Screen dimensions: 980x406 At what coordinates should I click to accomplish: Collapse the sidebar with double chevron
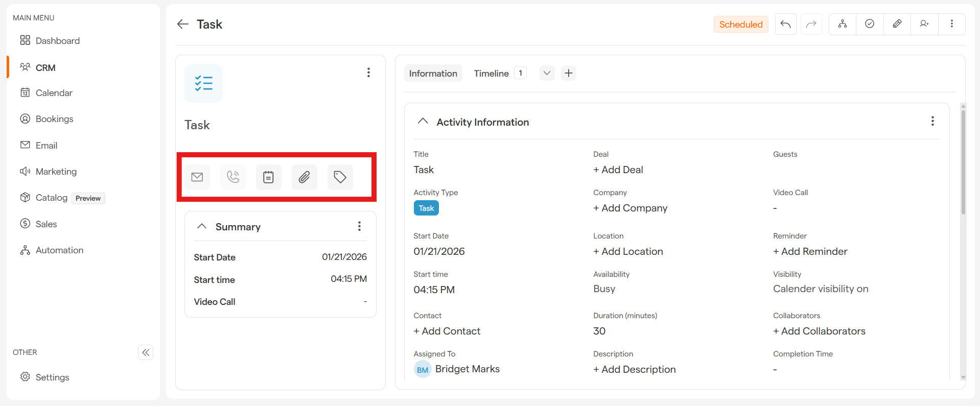coord(146,352)
